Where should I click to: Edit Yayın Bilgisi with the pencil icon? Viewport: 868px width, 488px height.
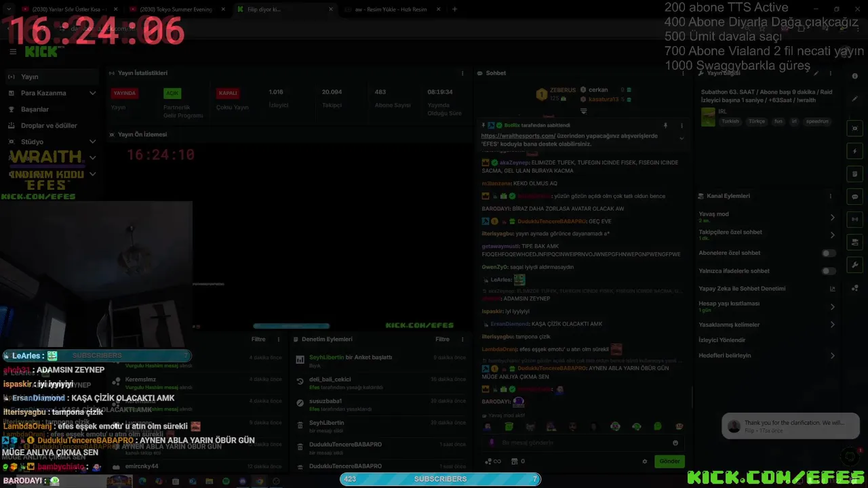coord(816,73)
